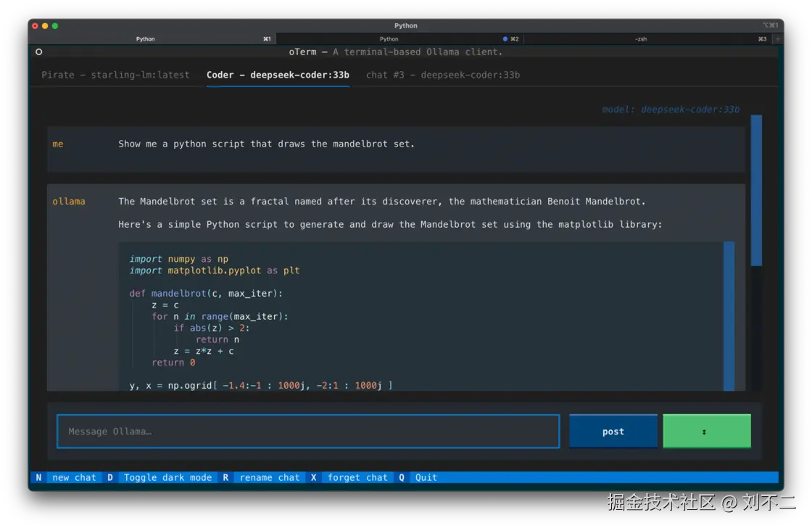
Task: Click the post button
Action: pos(613,431)
